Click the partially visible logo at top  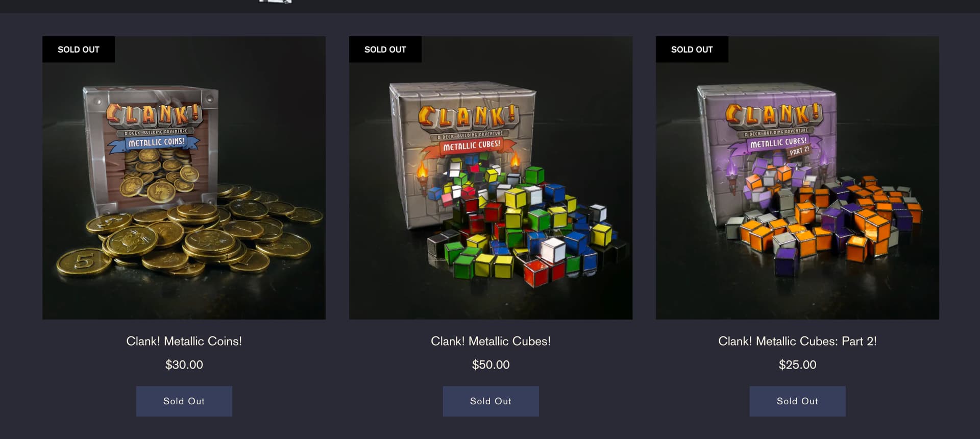coord(276,2)
